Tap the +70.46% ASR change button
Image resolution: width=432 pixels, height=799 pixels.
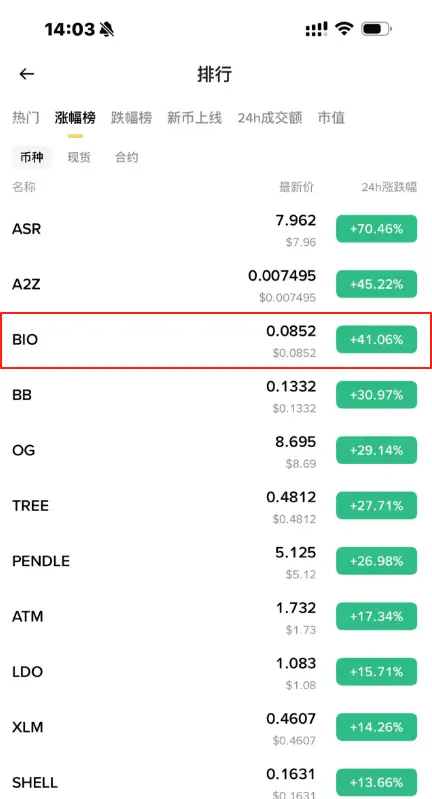[376, 229]
